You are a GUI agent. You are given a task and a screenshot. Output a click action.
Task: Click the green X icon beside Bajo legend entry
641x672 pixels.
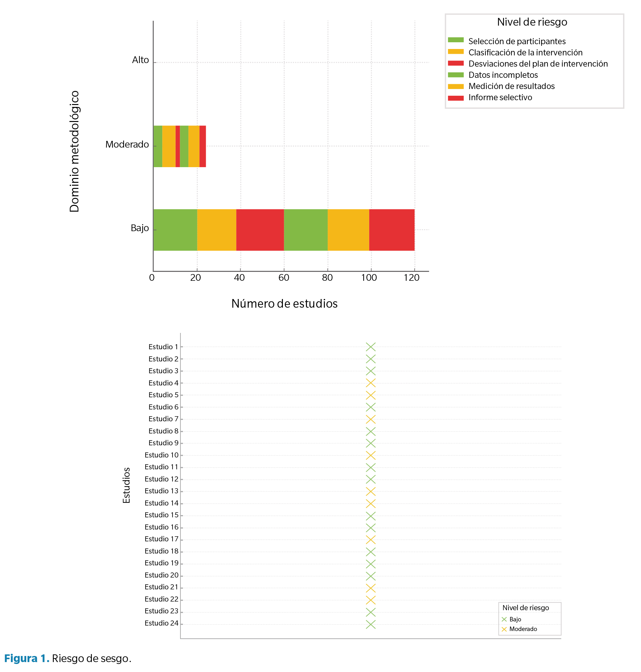tap(504, 619)
